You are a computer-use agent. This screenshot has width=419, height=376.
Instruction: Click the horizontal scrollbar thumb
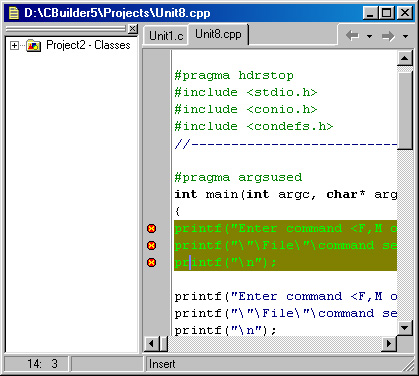pyautogui.click(x=164, y=343)
